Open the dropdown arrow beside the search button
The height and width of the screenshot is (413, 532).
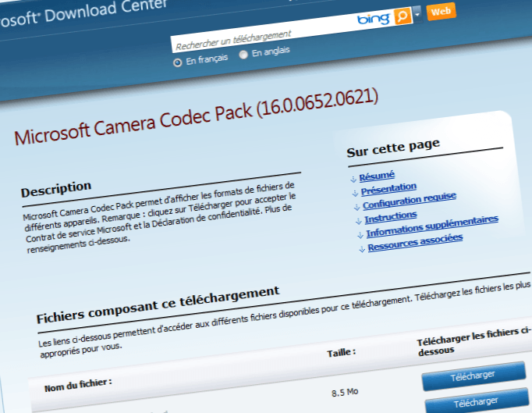click(x=417, y=14)
